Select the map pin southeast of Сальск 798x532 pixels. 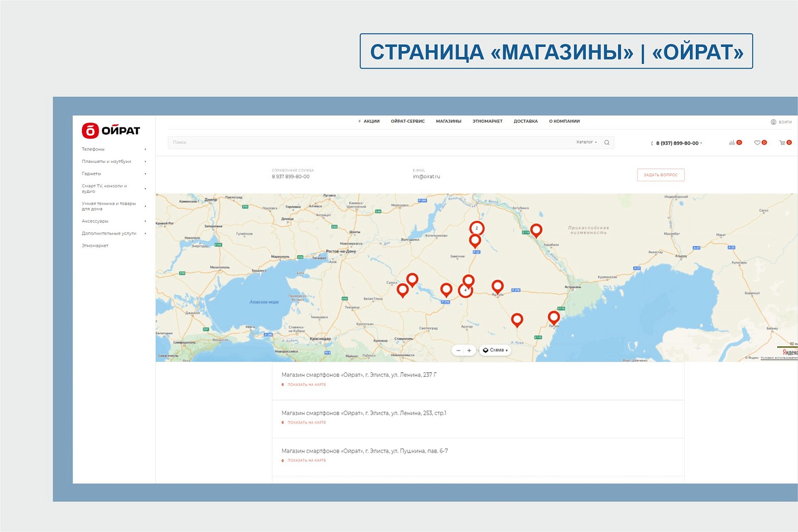[403, 290]
